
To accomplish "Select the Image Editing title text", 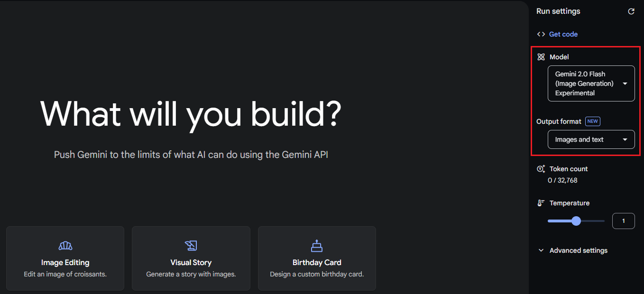I will tap(65, 262).
